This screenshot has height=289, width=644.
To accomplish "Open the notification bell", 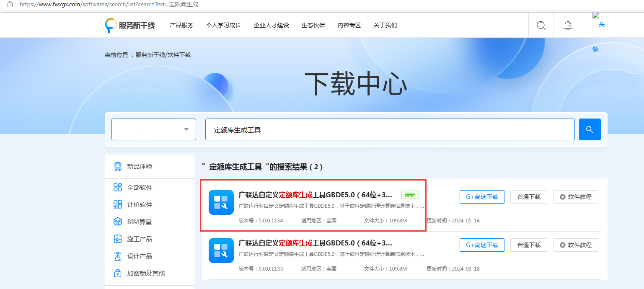I will tap(568, 26).
